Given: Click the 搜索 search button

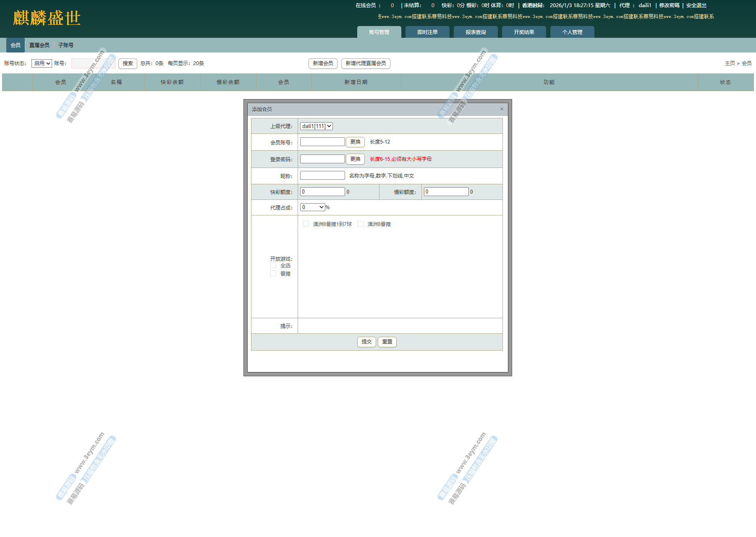Looking at the screenshot, I should (128, 63).
